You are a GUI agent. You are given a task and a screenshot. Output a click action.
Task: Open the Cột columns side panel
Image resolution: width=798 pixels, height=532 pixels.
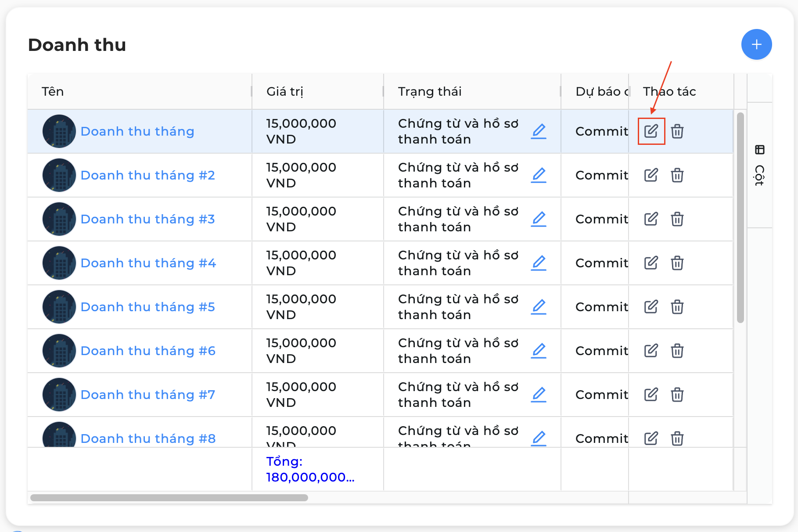(760, 165)
